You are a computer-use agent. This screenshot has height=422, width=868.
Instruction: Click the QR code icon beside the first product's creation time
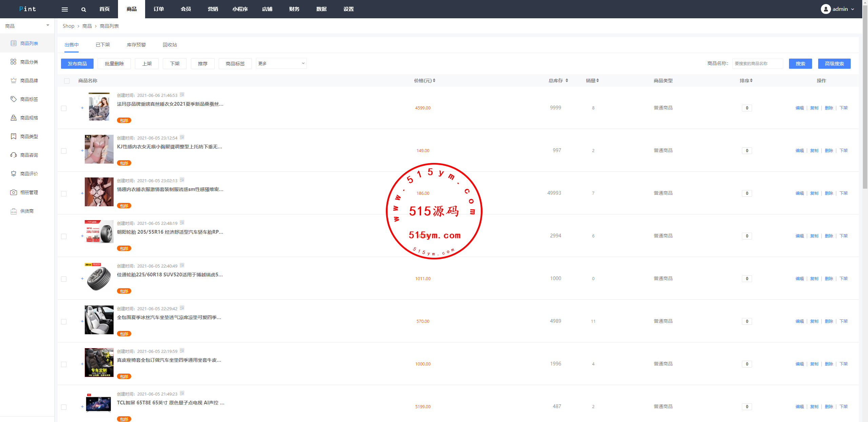[182, 94]
